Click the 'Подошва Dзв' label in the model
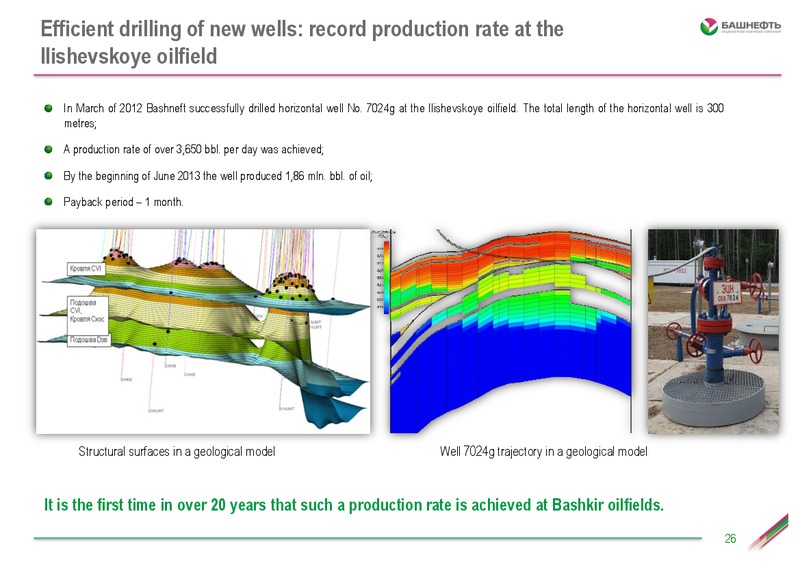The height and width of the screenshot is (566, 800). (89, 339)
